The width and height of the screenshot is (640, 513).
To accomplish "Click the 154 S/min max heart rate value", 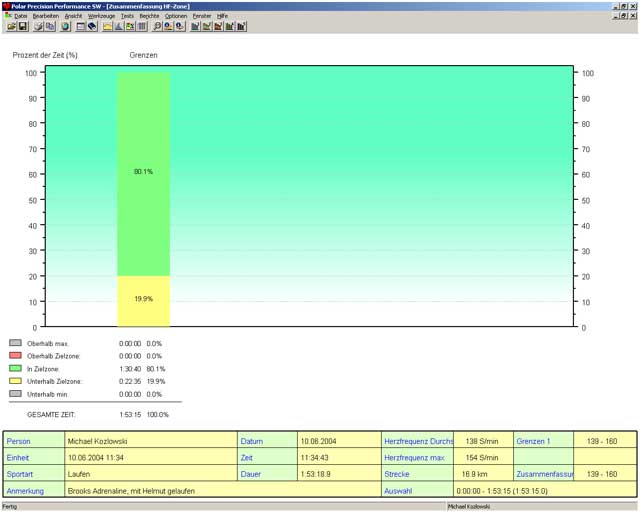I will 482,457.
